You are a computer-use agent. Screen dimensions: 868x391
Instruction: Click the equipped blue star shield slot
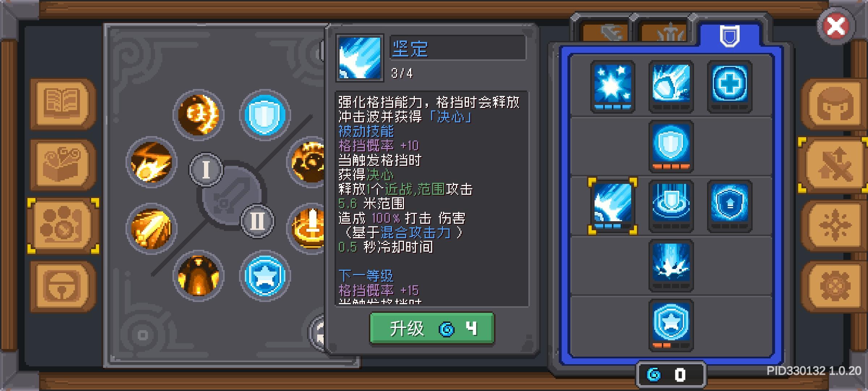point(265,276)
